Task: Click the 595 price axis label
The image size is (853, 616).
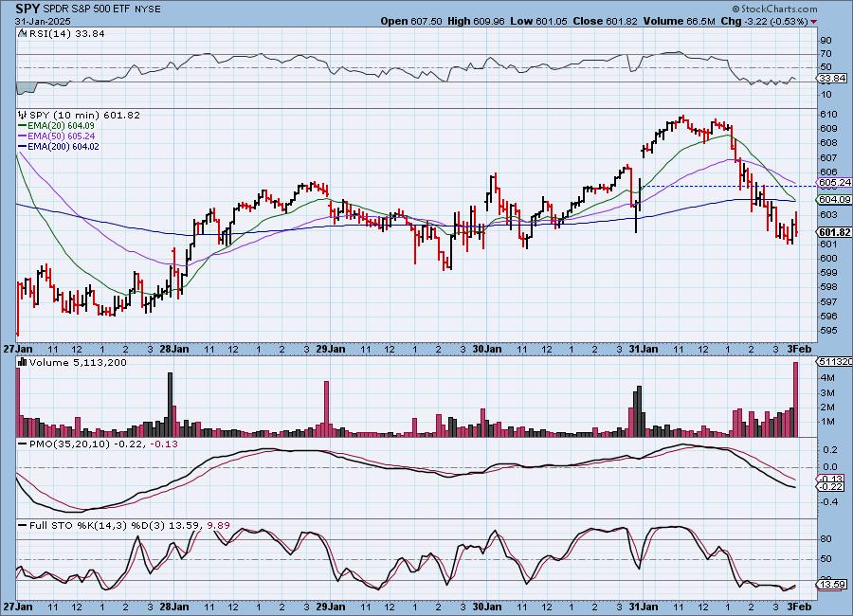Action: (828, 331)
